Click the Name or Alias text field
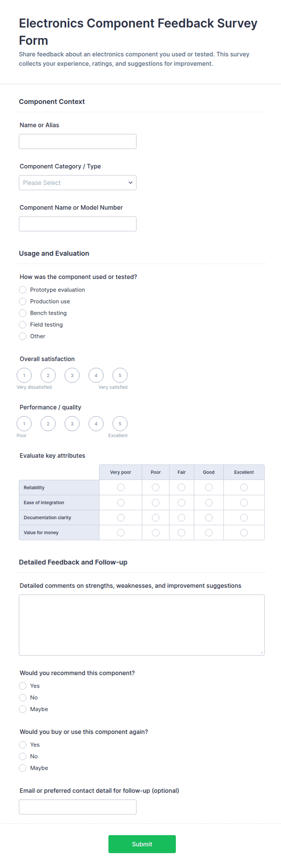Image resolution: width=281 pixels, height=868 pixels. pyautogui.click(x=77, y=141)
